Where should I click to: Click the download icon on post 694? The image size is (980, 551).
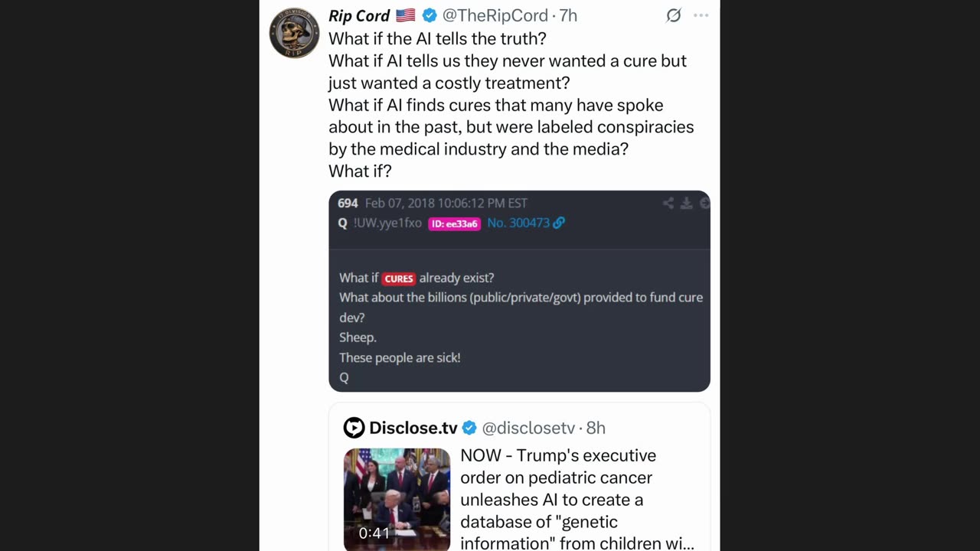(x=687, y=203)
